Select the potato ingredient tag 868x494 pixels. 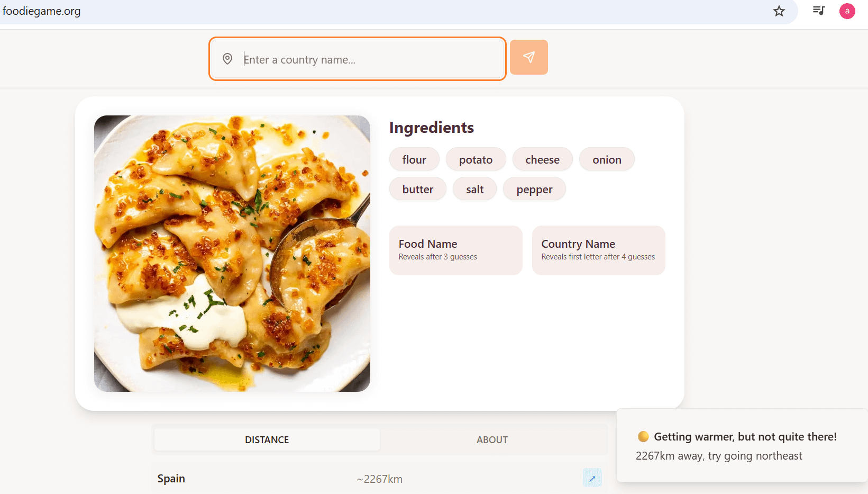tap(476, 159)
